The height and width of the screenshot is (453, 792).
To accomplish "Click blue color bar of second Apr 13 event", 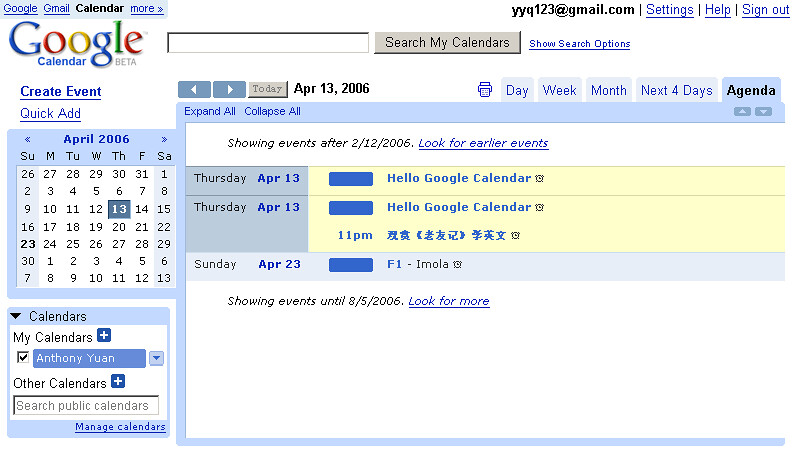I will tap(351, 208).
